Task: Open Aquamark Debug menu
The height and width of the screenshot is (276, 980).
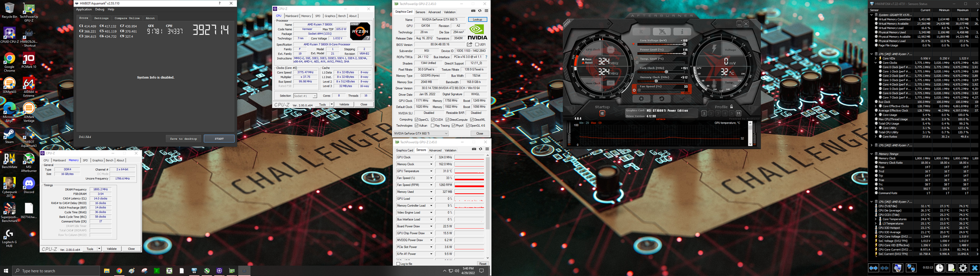Action: coord(100,9)
